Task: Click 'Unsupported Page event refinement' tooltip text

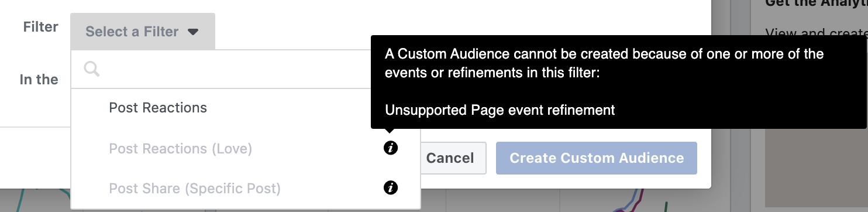Action: [500, 110]
